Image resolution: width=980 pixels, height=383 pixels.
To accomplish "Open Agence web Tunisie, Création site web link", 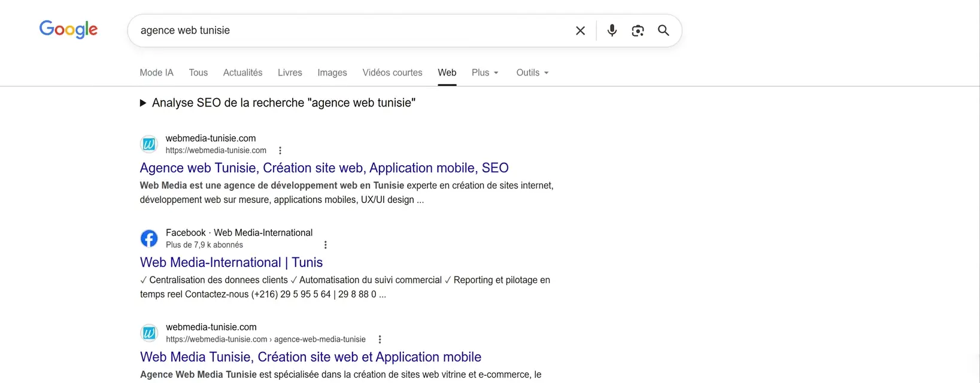I will point(324,168).
